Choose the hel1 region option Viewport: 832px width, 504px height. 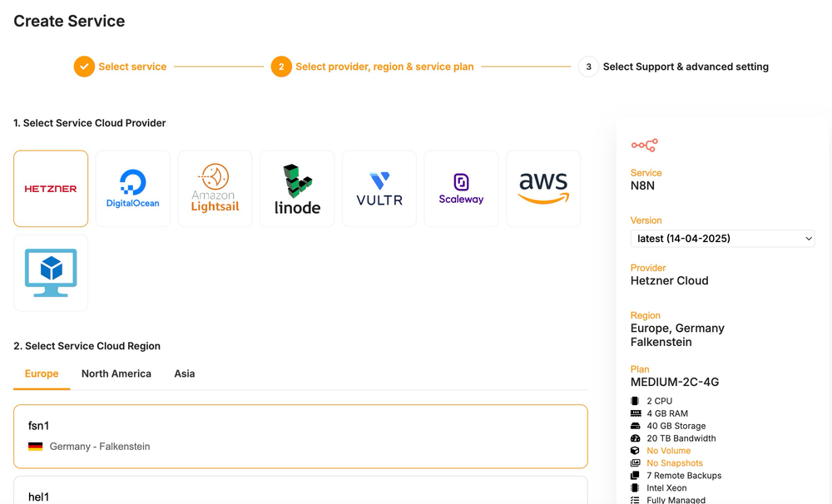300,492
